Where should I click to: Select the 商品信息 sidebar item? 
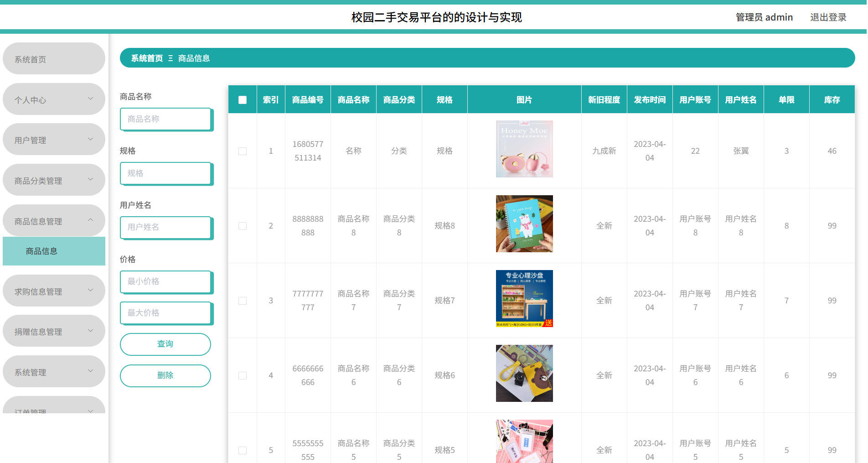[x=54, y=251]
